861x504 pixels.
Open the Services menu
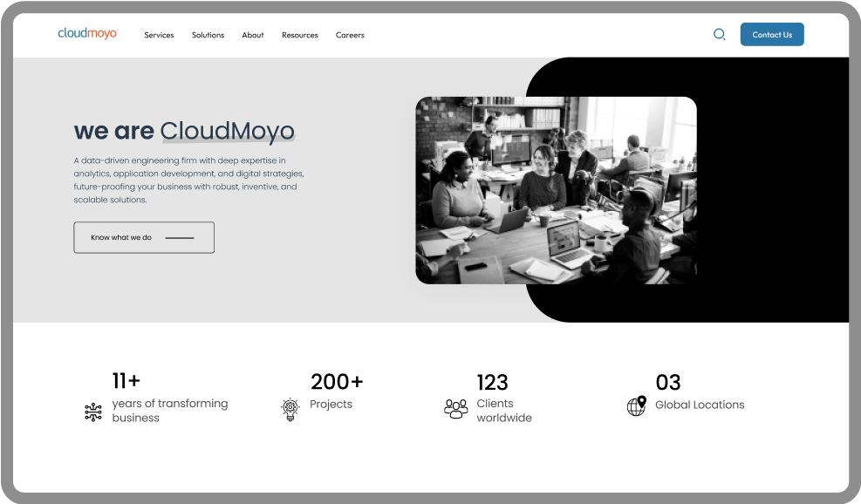pos(159,35)
